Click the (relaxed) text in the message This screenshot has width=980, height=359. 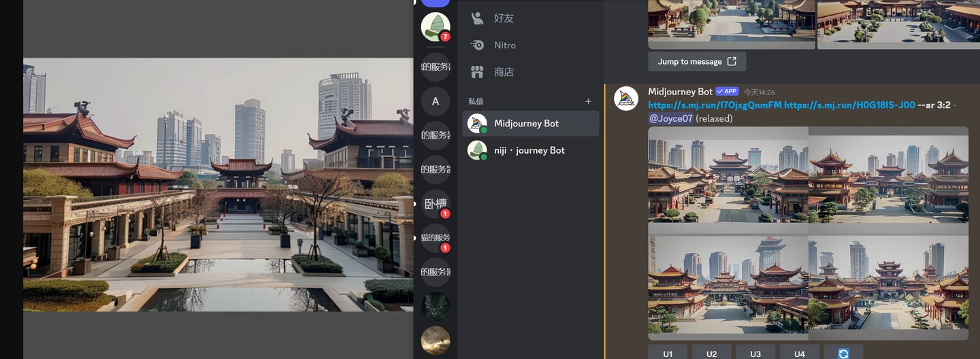(x=714, y=118)
